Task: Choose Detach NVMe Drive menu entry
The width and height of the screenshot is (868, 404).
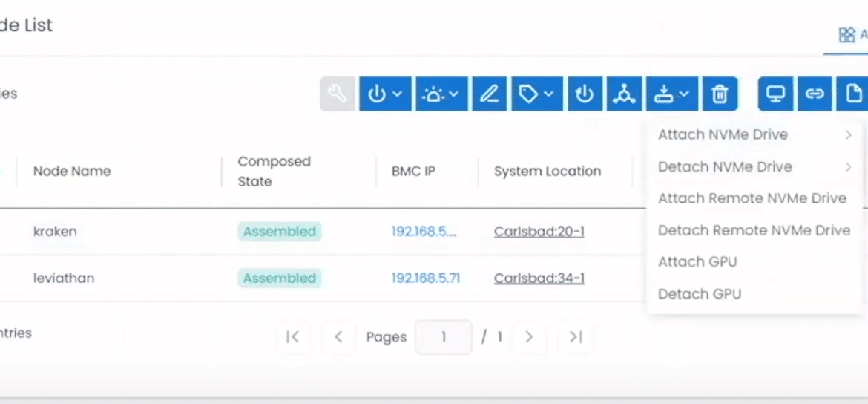Action: 754,167
